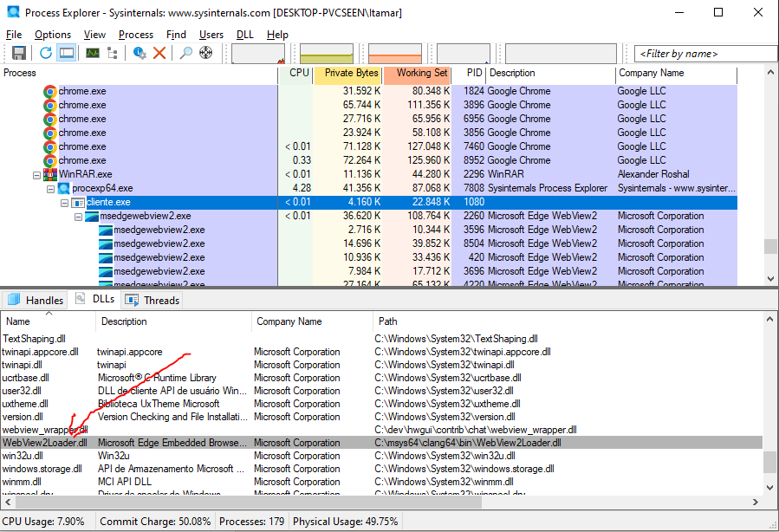Click the Filter by name input field
The height and width of the screenshot is (532, 779).
[x=706, y=54]
